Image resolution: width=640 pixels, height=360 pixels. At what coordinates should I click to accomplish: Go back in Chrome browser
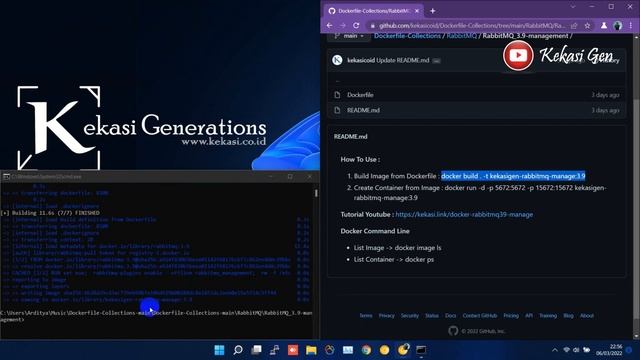coord(329,25)
